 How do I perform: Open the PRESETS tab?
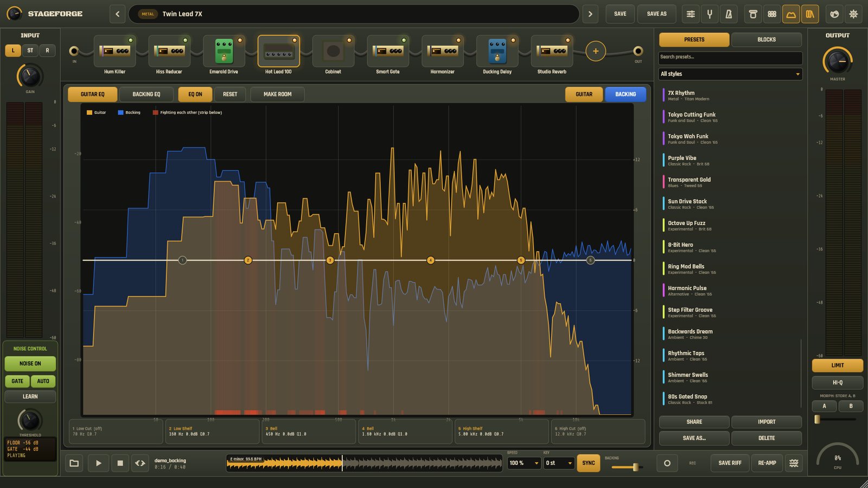point(694,40)
